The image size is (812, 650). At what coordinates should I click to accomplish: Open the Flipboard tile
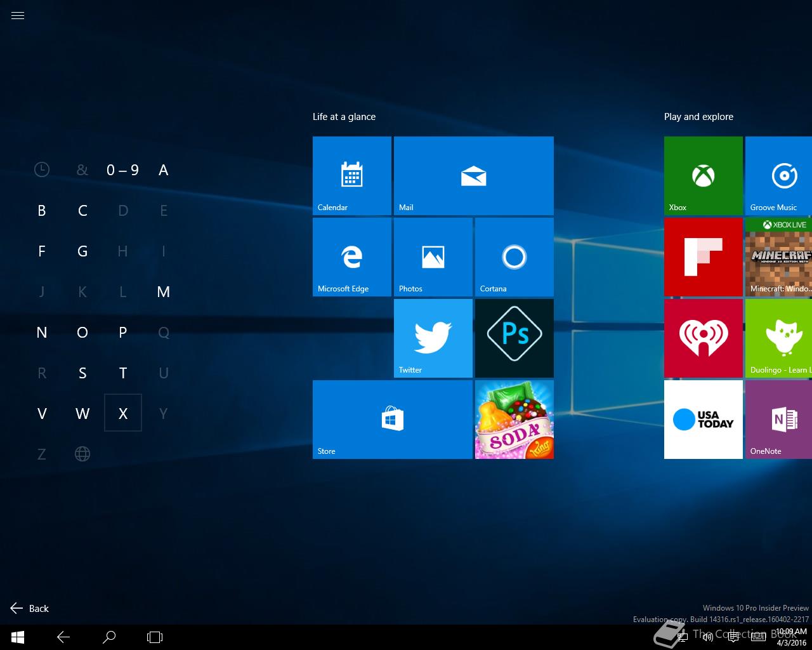pos(704,257)
